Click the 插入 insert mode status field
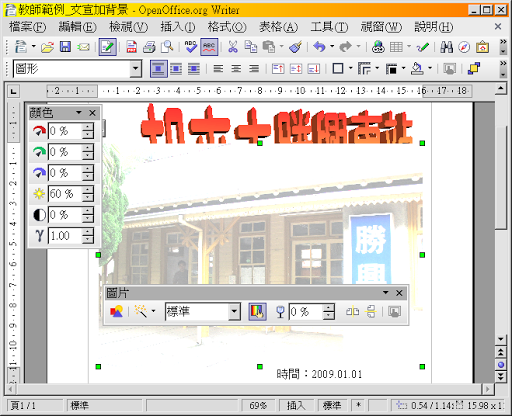The width and height of the screenshot is (512, 416). click(296, 405)
